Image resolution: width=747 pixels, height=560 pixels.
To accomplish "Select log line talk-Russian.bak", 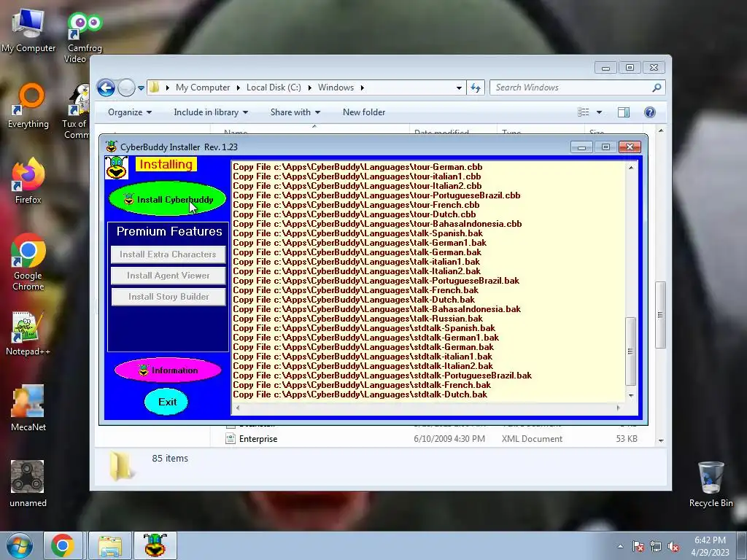I will coord(357,319).
